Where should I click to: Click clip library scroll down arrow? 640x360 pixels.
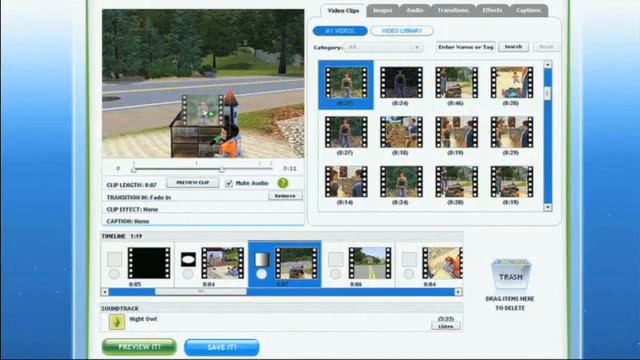[x=548, y=207]
